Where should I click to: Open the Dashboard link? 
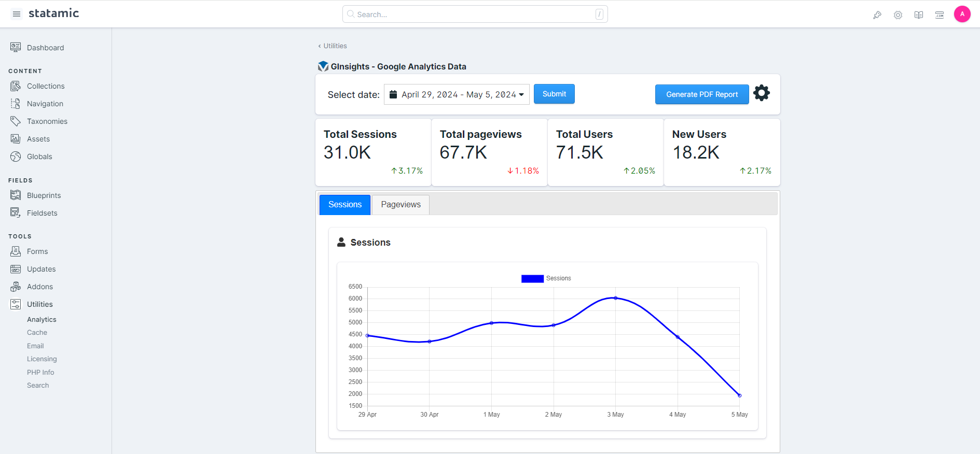tap(46, 48)
